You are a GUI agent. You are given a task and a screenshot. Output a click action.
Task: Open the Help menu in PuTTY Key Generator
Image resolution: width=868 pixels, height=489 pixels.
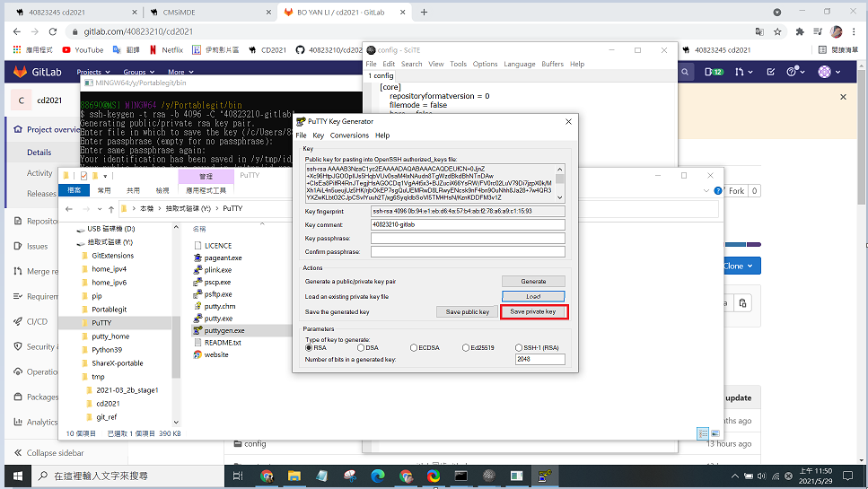pos(382,135)
